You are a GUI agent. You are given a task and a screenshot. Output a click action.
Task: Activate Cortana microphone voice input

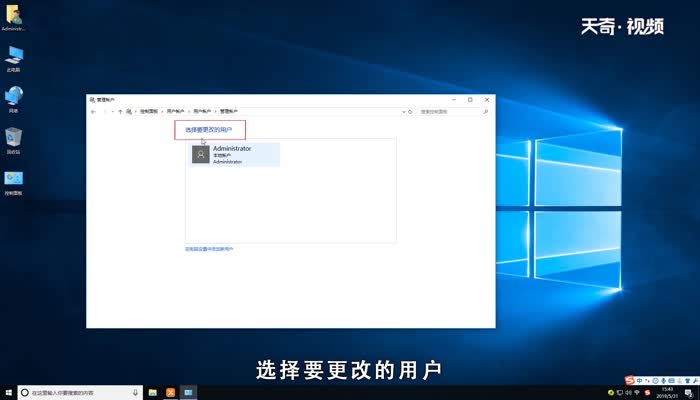[x=135, y=393]
